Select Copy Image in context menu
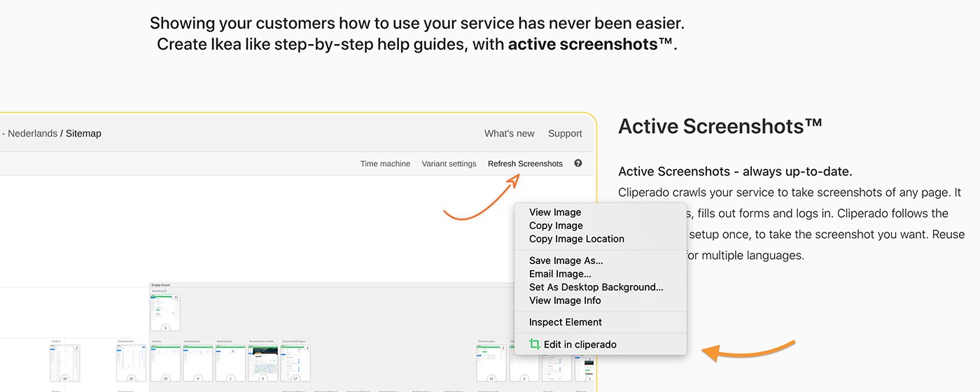980x392 pixels. tap(556, 225)
